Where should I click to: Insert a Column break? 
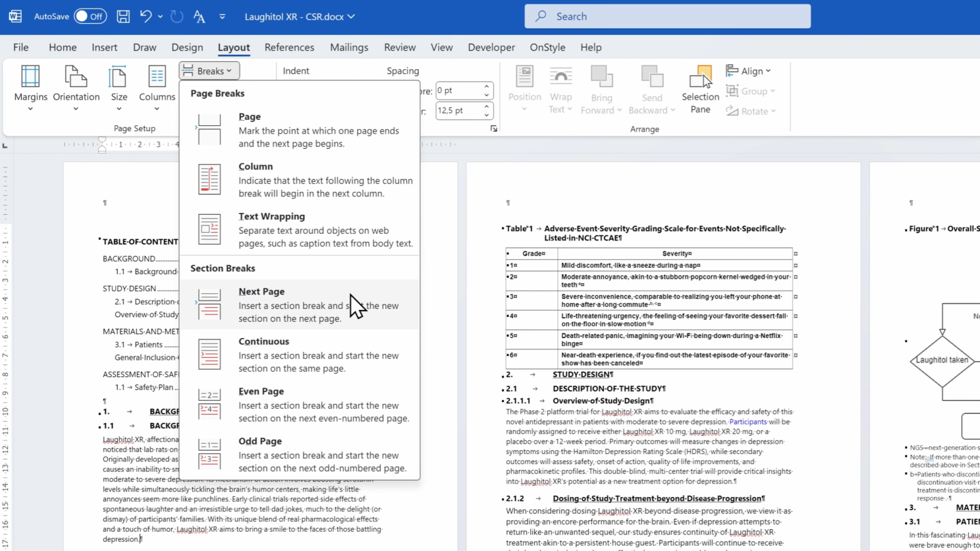300,180
